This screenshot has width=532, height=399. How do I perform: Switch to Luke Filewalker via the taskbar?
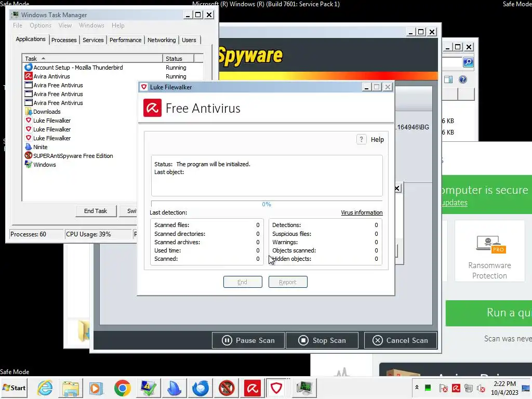tap(276, 388)
